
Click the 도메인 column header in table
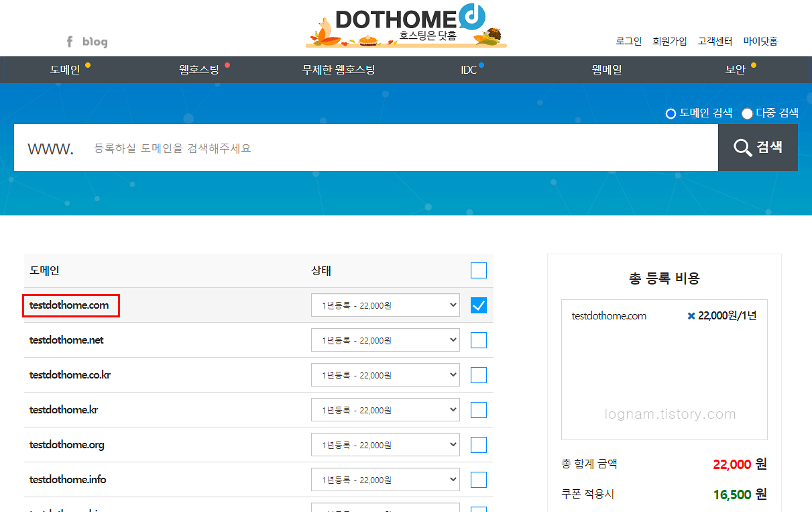45,271
